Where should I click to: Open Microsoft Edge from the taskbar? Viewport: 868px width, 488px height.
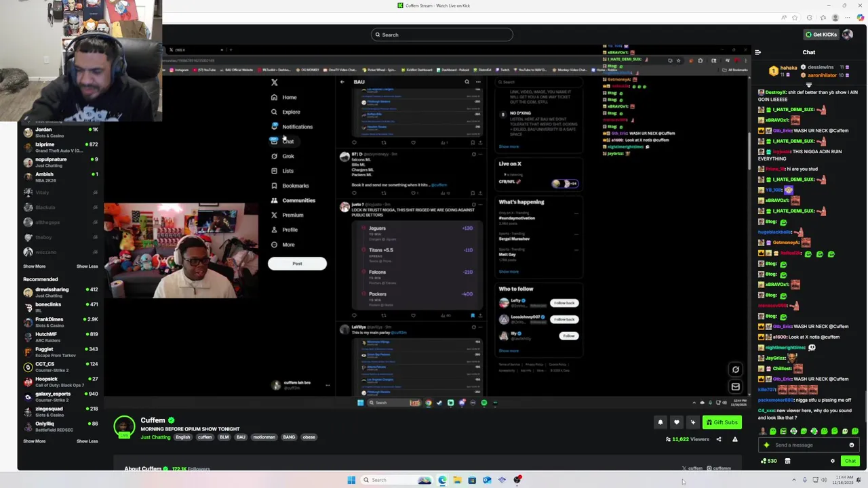(442, 480)
